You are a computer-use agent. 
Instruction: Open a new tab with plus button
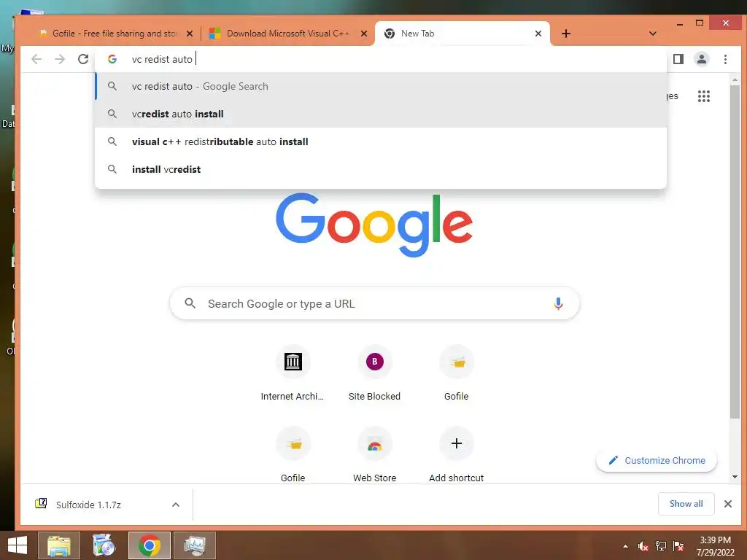(566, 34)
